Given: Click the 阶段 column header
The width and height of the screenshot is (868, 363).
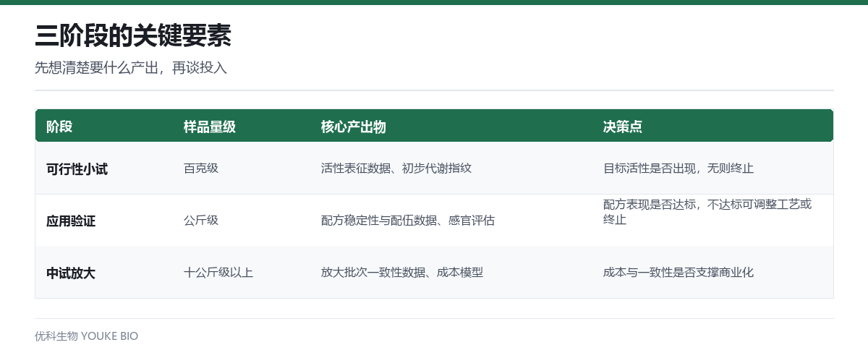Looking at the screenshot, I should [59, 127].
